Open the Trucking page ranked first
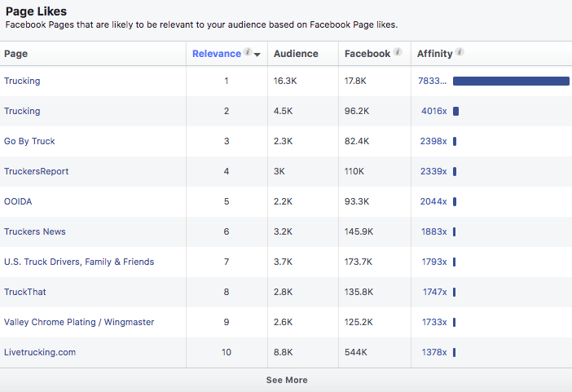This screenshot has width=572, height=392. [22, 81]
